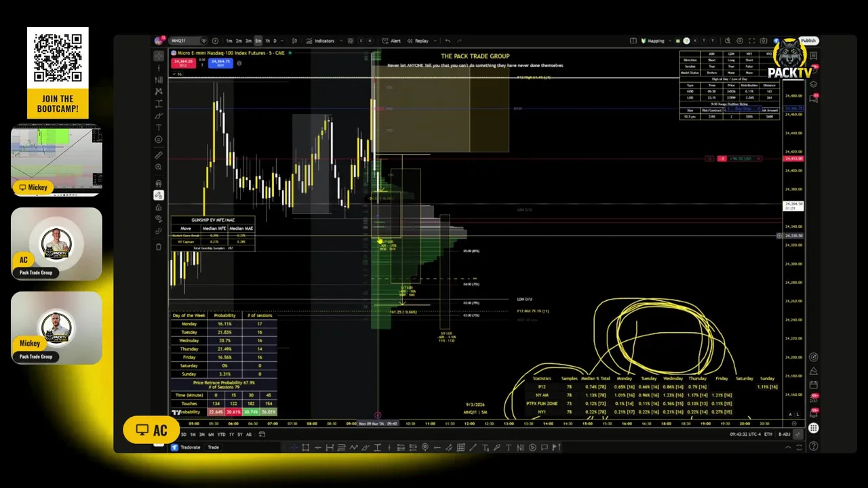The height and width of the screenshot is (488, 868).
Task: Click the Pack Trade Group chart title text
Action: point(475,56)
